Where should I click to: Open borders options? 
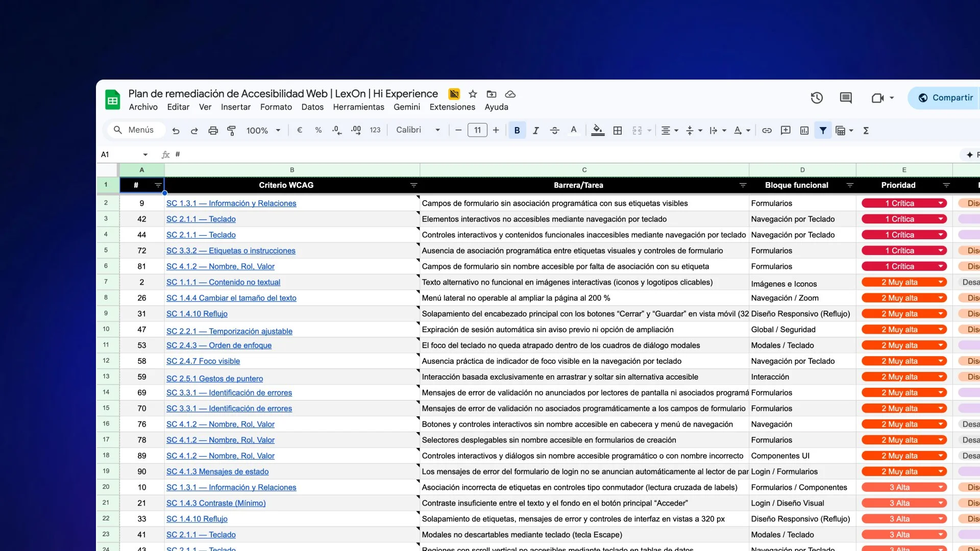(x=618, y=131)
